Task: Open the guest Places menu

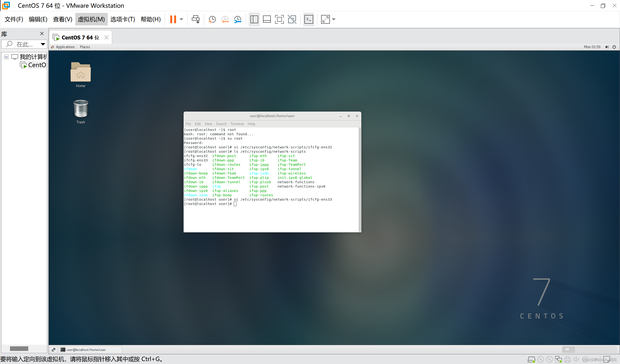Action: pos(85,47)
